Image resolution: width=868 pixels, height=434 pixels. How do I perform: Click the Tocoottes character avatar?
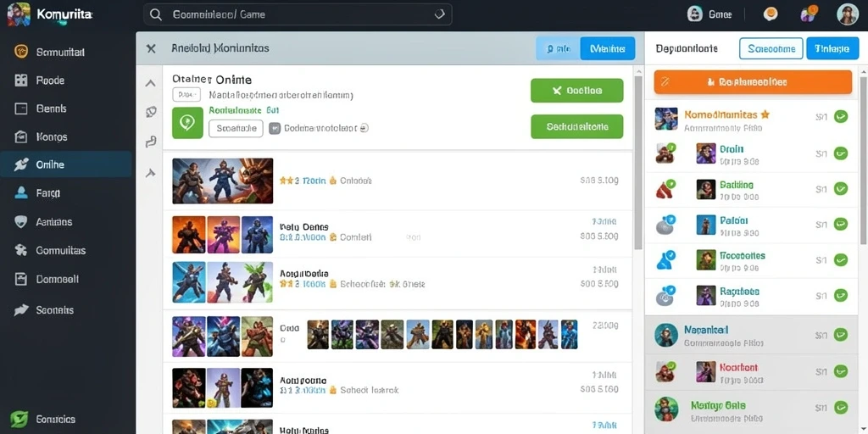[x=706, y=259]
